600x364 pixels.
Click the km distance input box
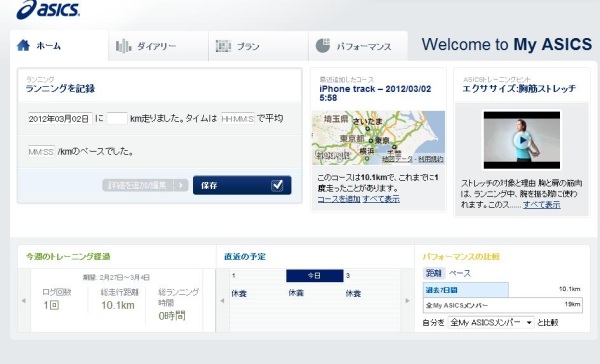pos(117,119)
